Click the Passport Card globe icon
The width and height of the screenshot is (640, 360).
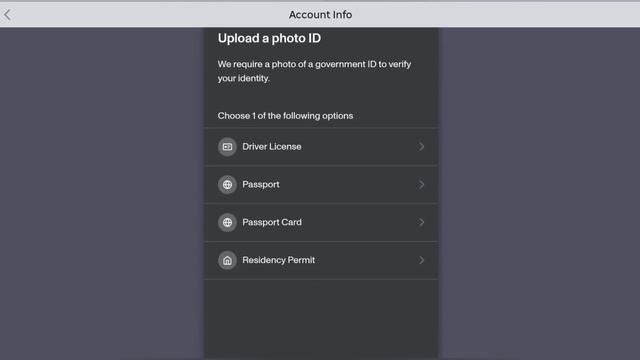[227, 222]
